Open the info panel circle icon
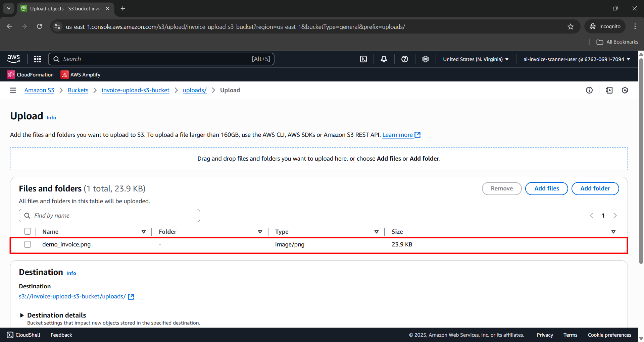The image size is (644, 342). 589,90
